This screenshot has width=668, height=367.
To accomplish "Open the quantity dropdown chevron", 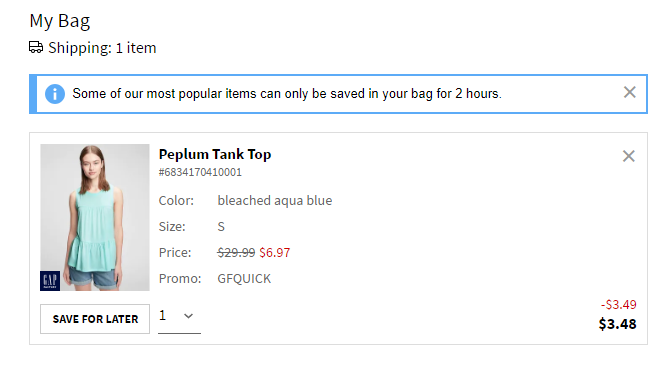I will (188, 316).
